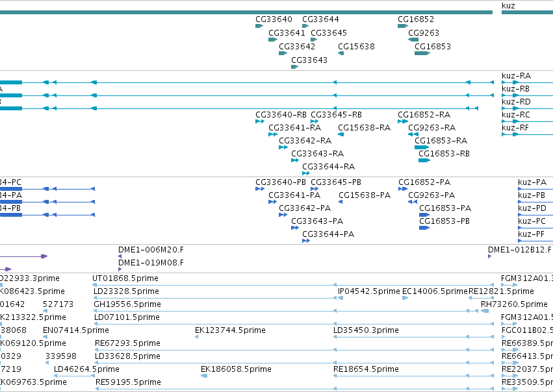Screen dimensions: 553x392
Task: Select the EK123744.5prime EST marker
Action: 196,337
